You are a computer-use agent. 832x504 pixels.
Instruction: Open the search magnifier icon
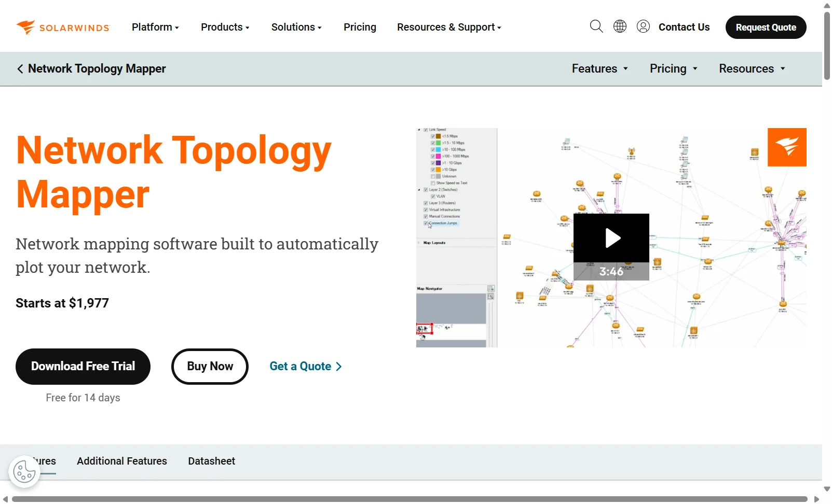(x=596, y=26)
